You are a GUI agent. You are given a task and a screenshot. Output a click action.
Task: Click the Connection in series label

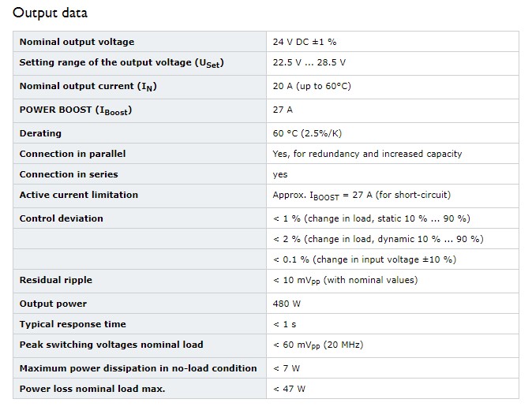[69, 174]
